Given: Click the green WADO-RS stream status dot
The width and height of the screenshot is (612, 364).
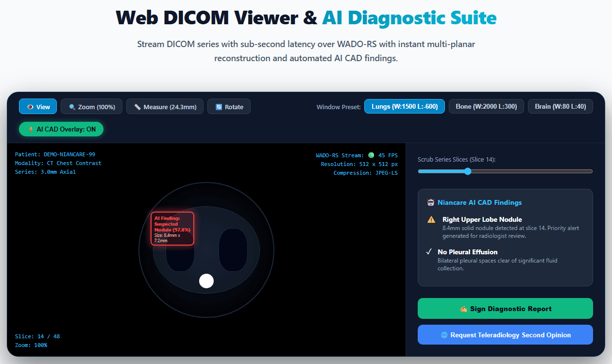Looking at the screenshot, I should pyautogui.click(x=371, y=155).
